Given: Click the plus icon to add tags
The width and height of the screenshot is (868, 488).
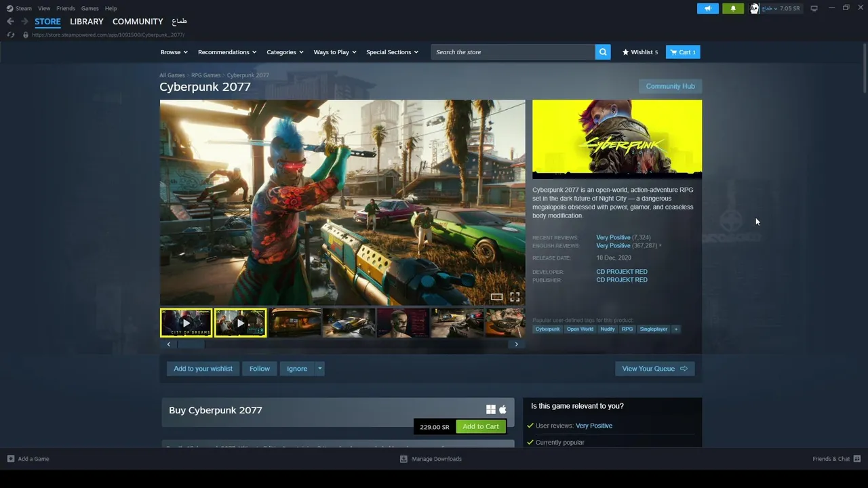Looking at the screenshot, I should tap(676, 329).
